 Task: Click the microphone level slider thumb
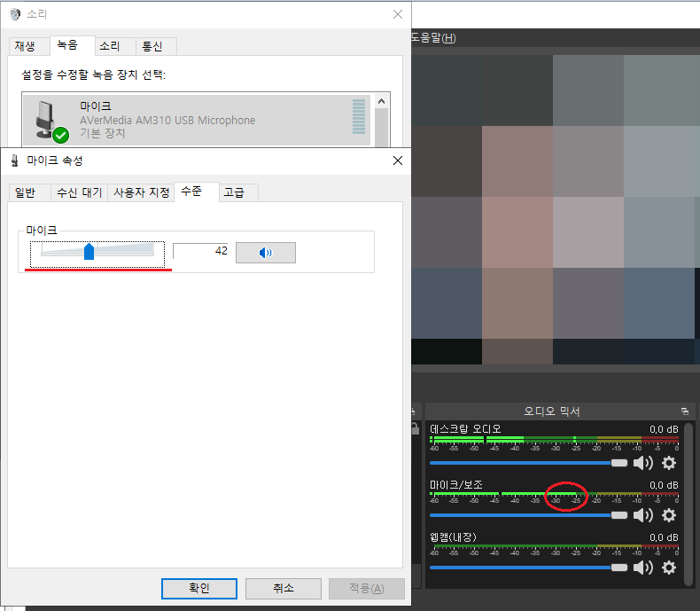pos(89,252)
